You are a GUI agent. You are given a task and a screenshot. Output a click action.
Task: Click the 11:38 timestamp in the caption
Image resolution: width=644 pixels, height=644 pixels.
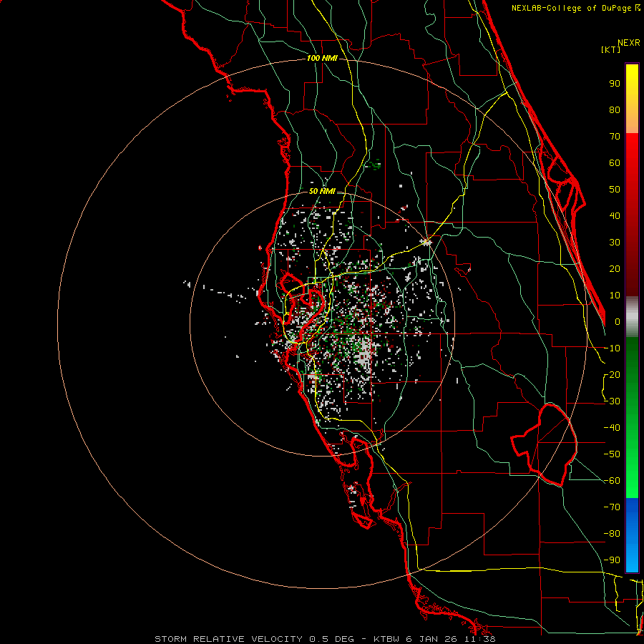pos(479,639)
